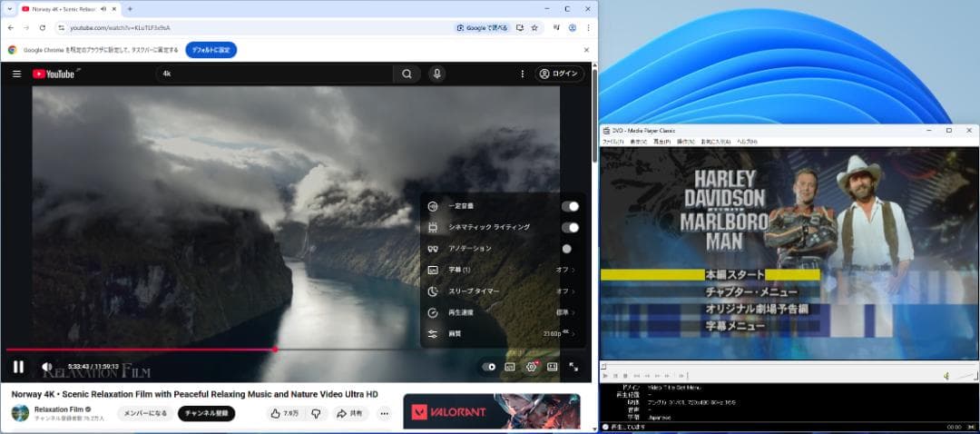
Task: Click the quality sliders icon
Action: coord(433,334)
